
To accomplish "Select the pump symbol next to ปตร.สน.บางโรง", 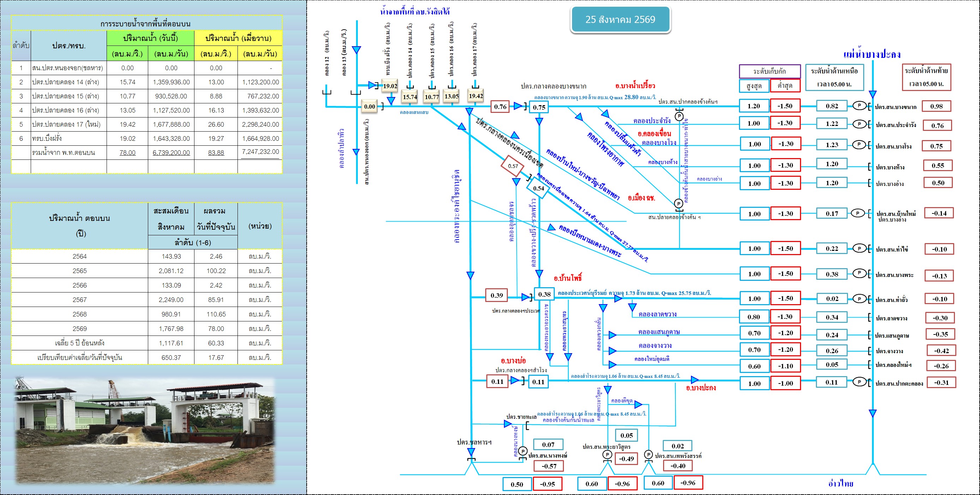I will 859,145.
